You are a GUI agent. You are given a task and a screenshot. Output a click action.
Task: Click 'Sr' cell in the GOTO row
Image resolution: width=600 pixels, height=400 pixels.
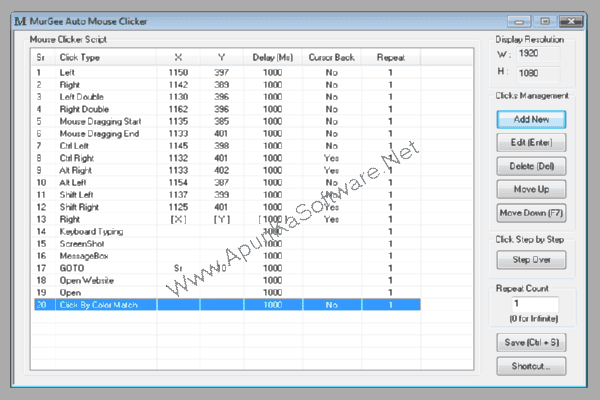pos(178,268)
